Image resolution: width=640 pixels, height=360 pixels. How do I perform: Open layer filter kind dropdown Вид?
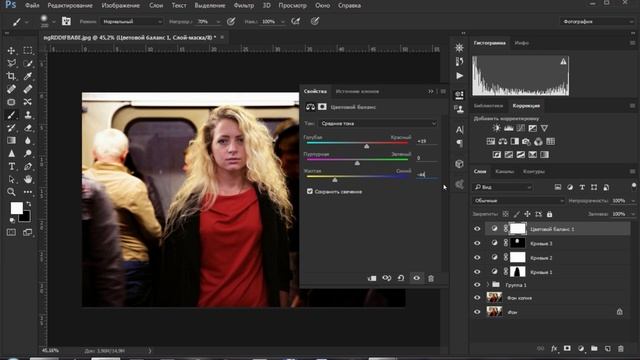[502, 187]
